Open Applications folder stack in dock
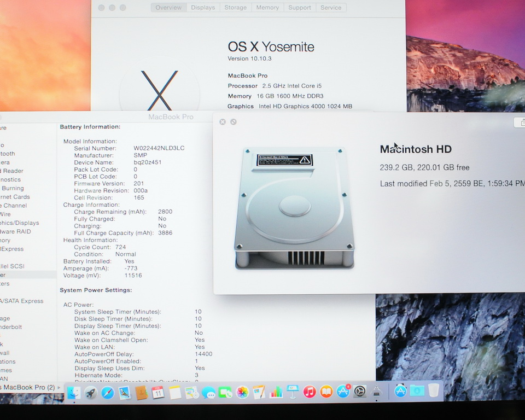Screen dimensions: 525x420 coord(400,390)
